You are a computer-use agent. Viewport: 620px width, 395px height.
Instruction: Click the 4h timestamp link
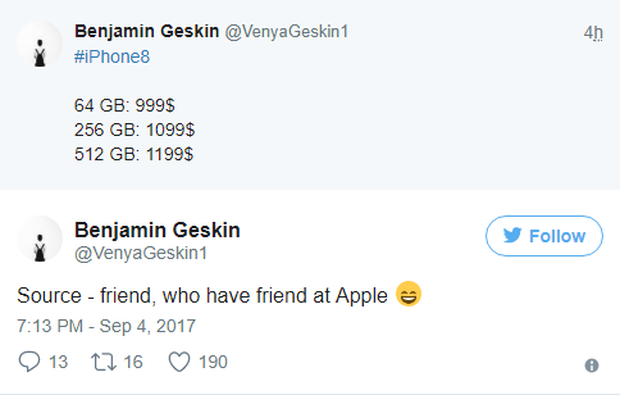point(593,33)
